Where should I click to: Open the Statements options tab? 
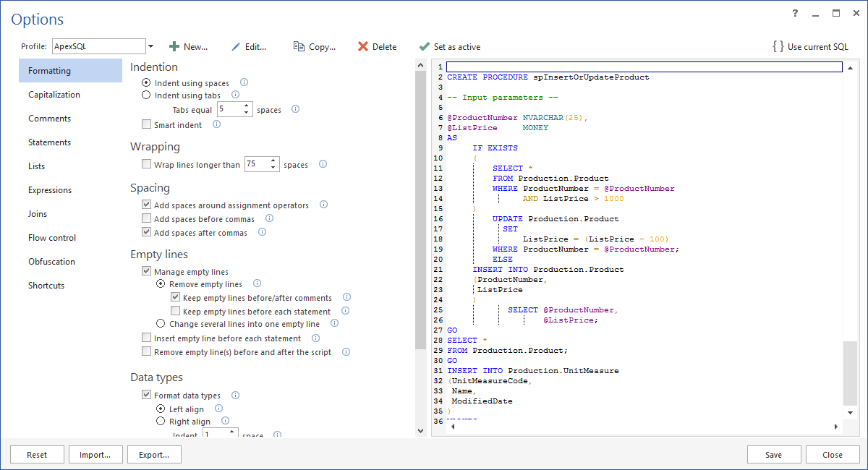point(70,142)
